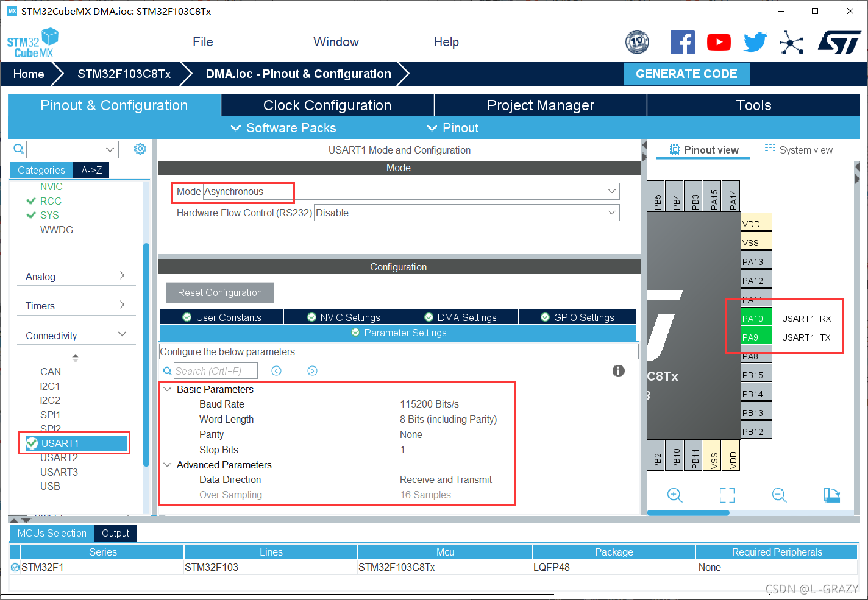Switch categories list to A->Z tab
The height and width of the screenshot is (600, 868).
(91, 170)
